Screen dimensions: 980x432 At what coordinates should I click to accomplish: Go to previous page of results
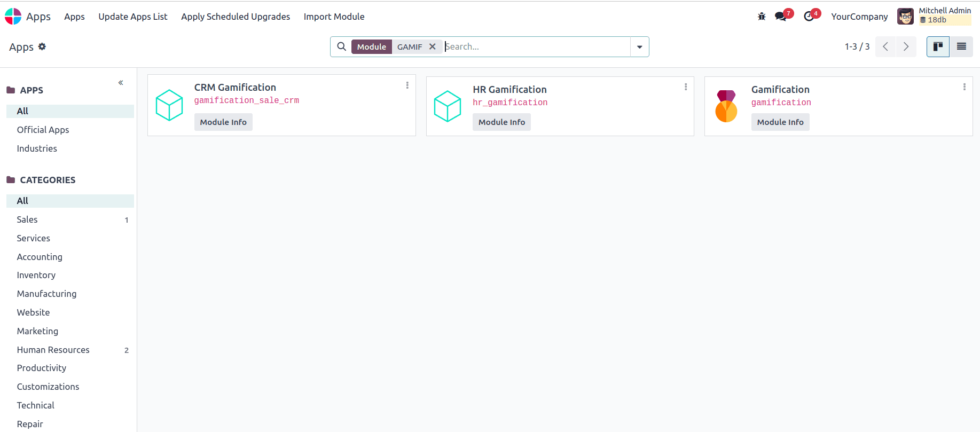pyautogui.click(x=885, y=46)
